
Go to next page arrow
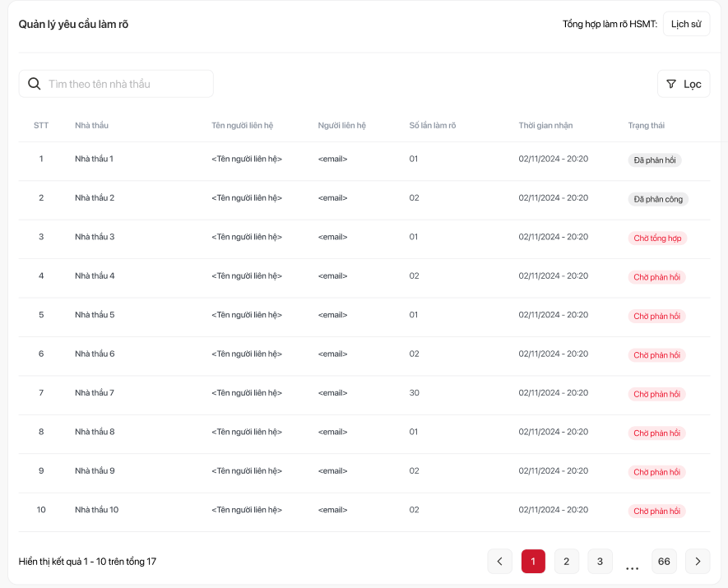click(x=698, y=562)
